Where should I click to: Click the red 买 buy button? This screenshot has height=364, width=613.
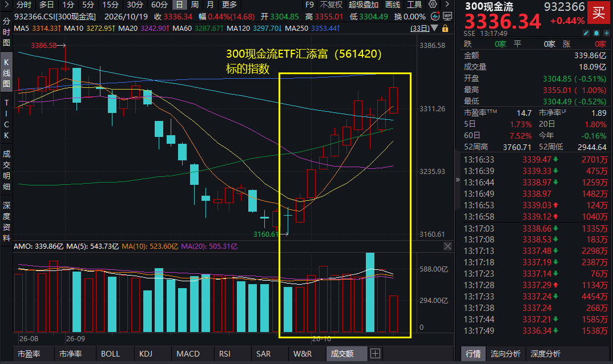tap(599, 13)
